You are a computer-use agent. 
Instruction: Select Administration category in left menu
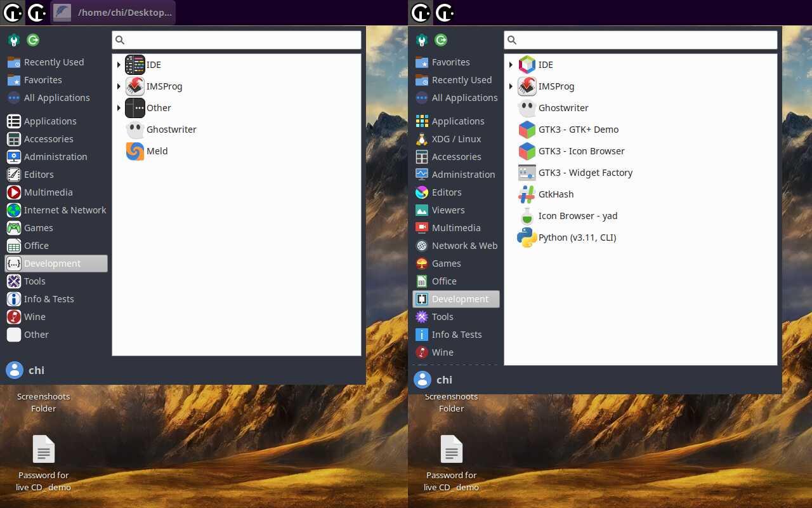click(56, 157)
